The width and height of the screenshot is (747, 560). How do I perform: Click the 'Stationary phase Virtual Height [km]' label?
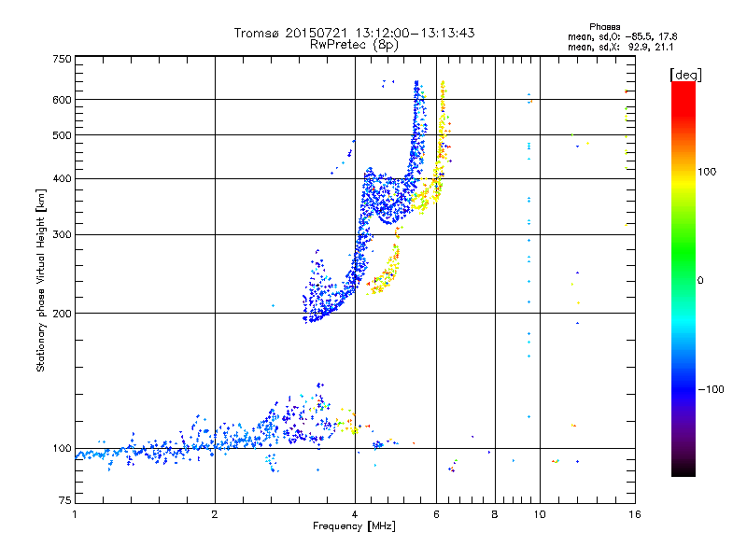(x=41, y=281)
